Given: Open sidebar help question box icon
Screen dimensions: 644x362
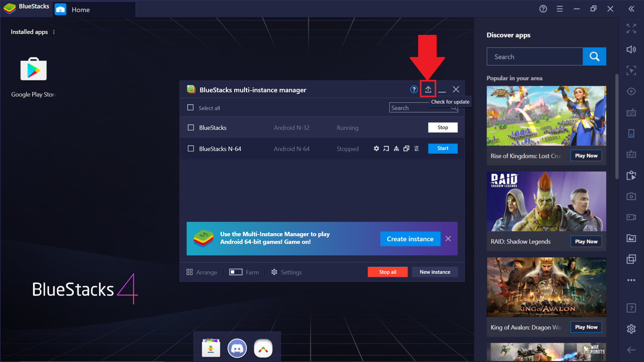Looking at the screenshot, I should pos(631,308).
